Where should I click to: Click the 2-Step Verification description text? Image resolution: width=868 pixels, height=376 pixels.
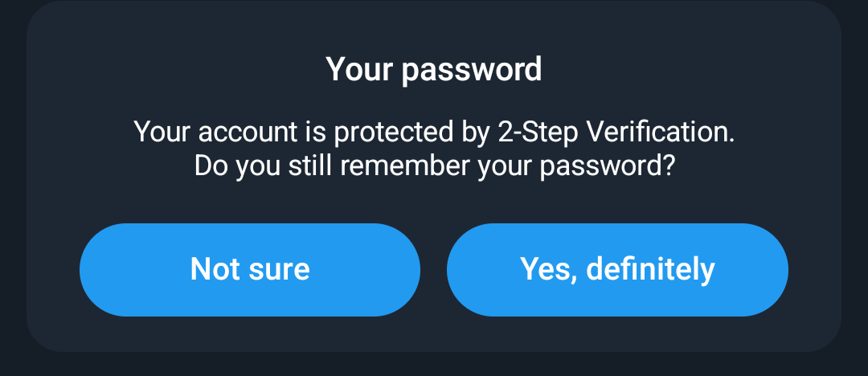tap(434, 149)
